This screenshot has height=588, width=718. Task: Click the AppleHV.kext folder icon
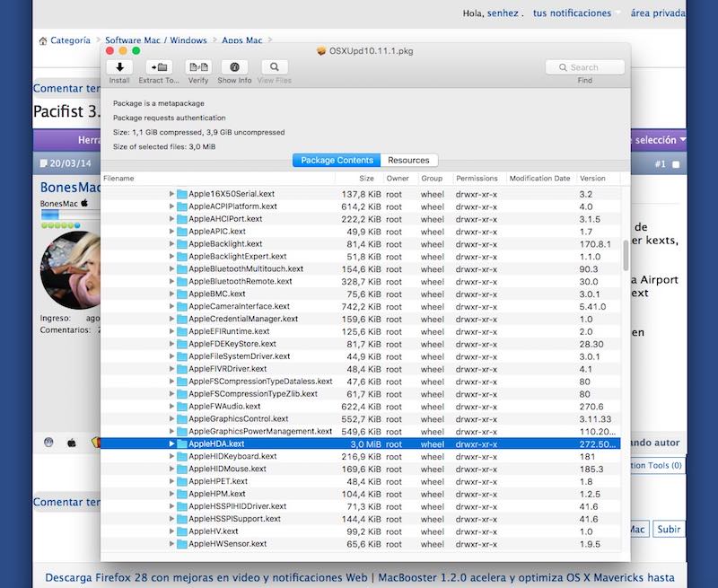[182, 531]
